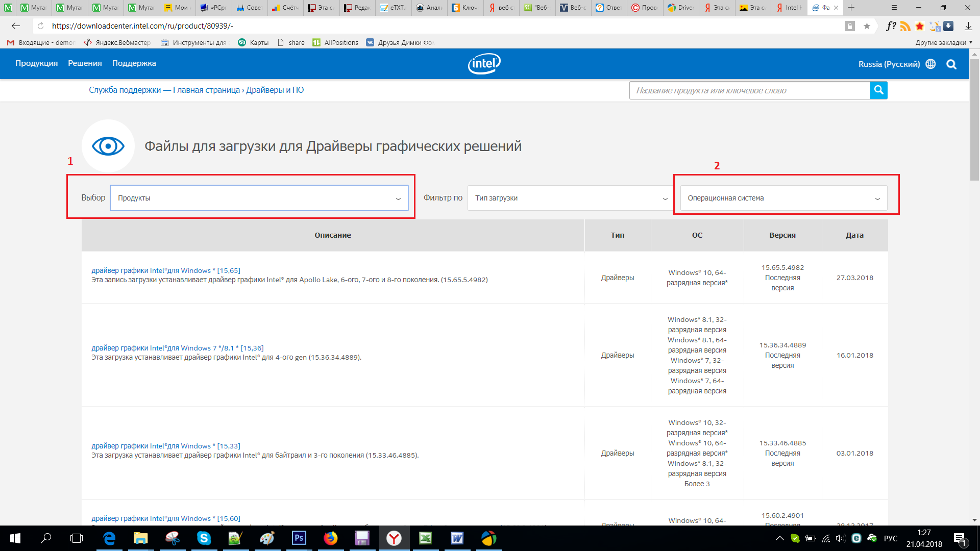Open Входящие Gmail bookmark
The image size is (980, 551).
coord(41,43)
